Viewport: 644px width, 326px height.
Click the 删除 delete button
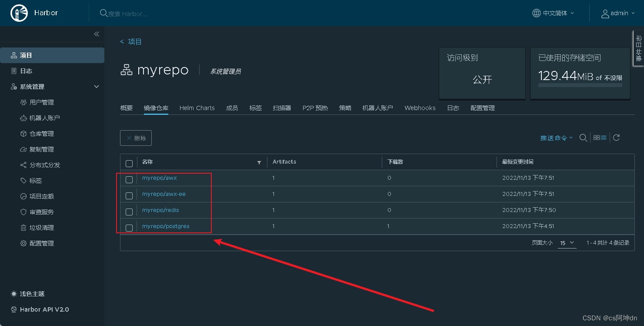point(136,138)
